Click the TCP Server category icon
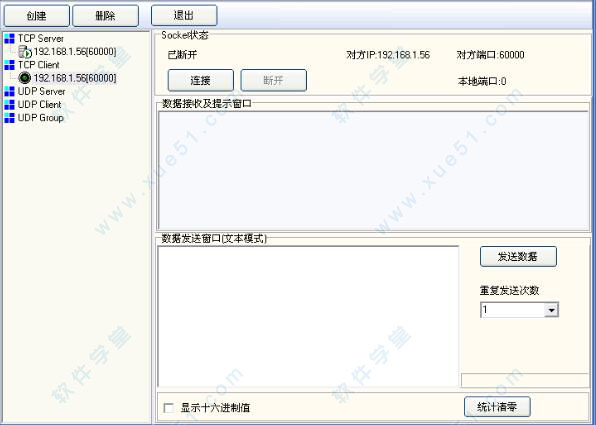Screen dimensions: 596x425 click(10, 38)
